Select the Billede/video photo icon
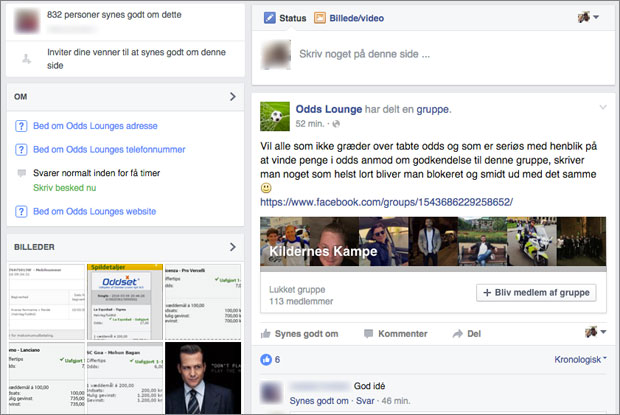The image size is (620, 415). click(x=320, y=18)
